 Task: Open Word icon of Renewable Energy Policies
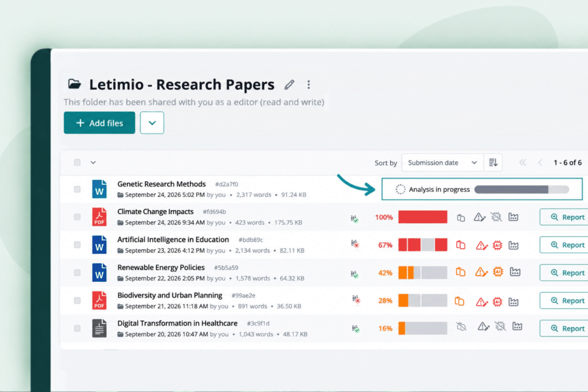[x=99, y=273]
